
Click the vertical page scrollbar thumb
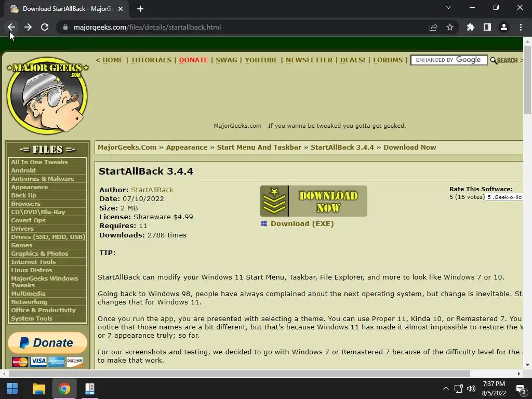(527, 79)
